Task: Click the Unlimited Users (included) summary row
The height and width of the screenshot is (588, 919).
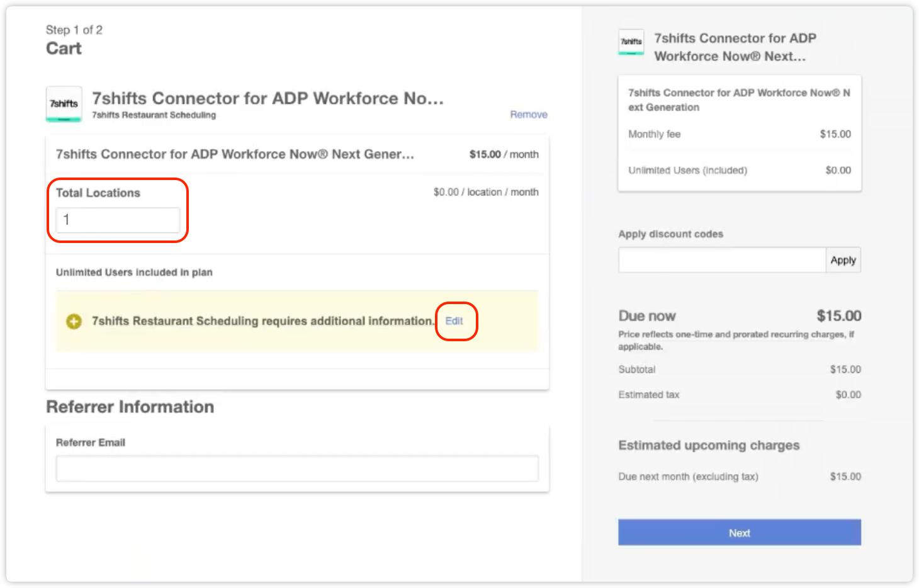Action: [x=739, y=171]
